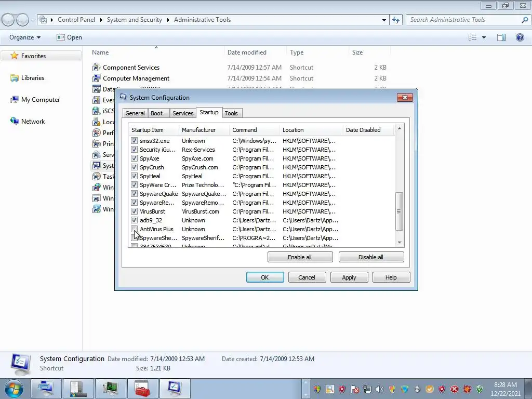Uncheck the VirusBurst startup checkbox
The height and width of the screenshot is (399, 532).
coord(134,211)
